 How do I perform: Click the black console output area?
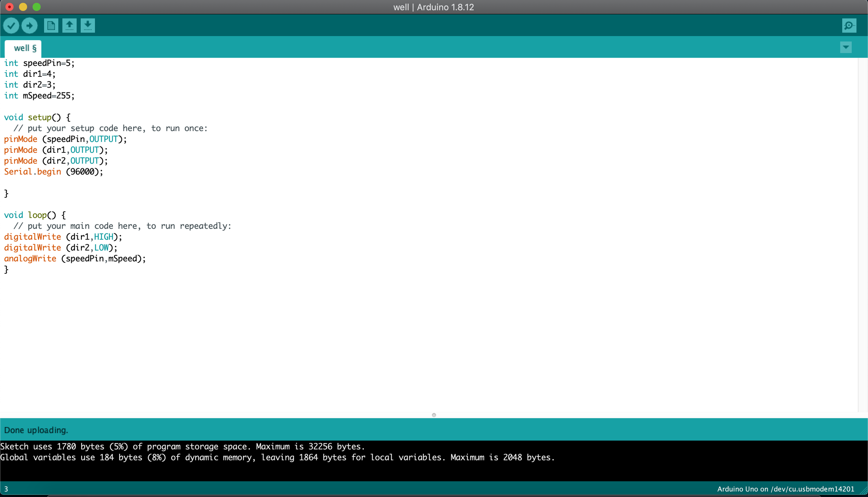(x=434, y=469)
